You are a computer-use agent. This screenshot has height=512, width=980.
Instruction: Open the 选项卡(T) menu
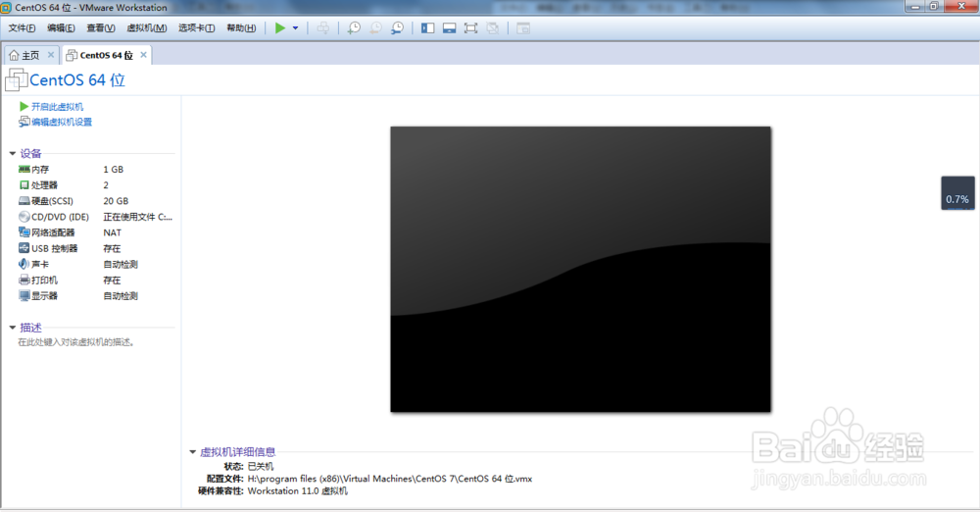[196, 28]
